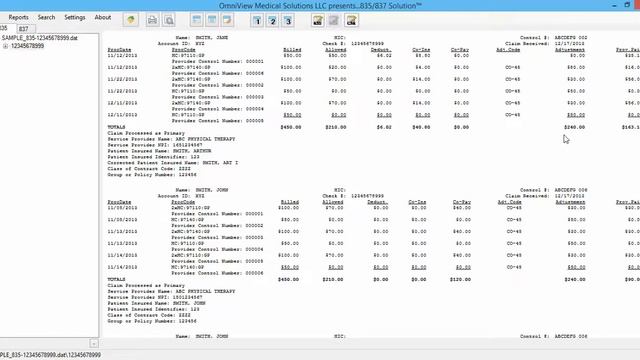Click 'Group or Policy Number: 123456' in SMITH, JANE claim
The width and height of the screenshot is (640, 360).
coord(152,175)
